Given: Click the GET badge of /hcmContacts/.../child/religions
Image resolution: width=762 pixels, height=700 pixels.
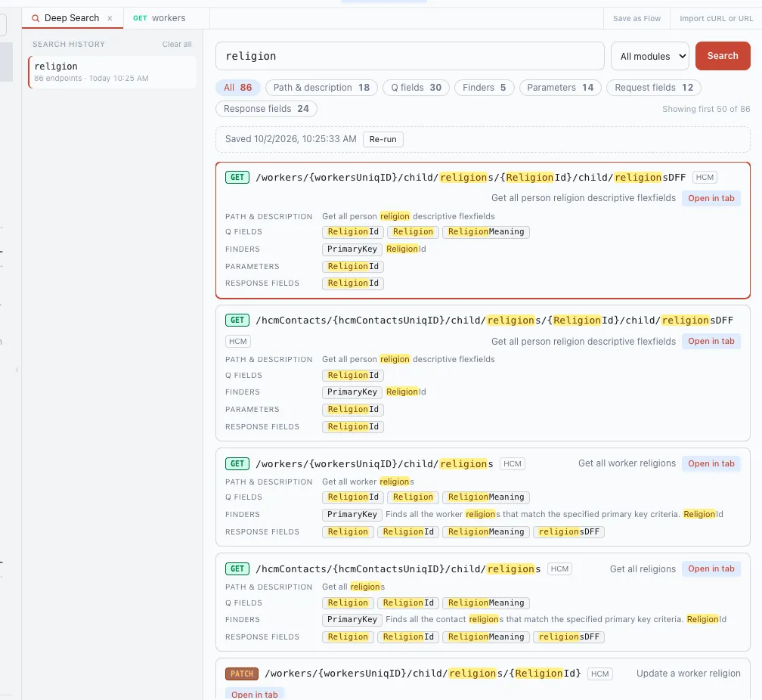Looking at the screenshot, I should point(237,568).
